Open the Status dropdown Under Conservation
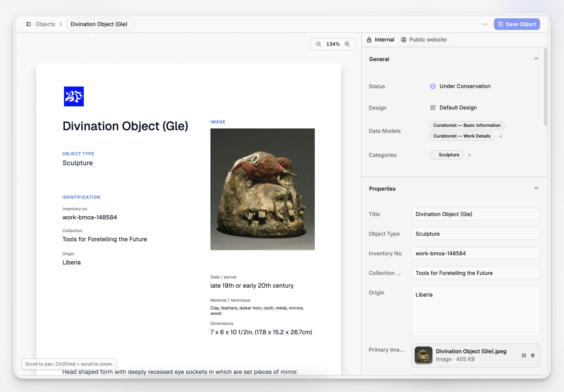 click(460, 86)
